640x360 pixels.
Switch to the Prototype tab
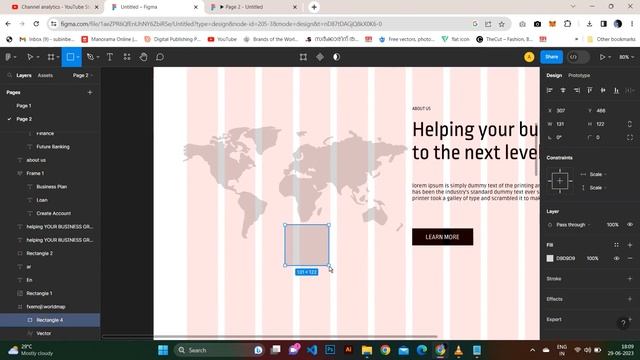click(x=579, y=76)
